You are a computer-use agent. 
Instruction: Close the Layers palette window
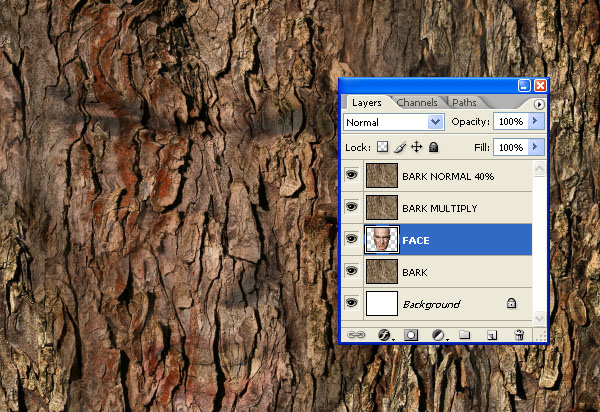coord(540,86)
